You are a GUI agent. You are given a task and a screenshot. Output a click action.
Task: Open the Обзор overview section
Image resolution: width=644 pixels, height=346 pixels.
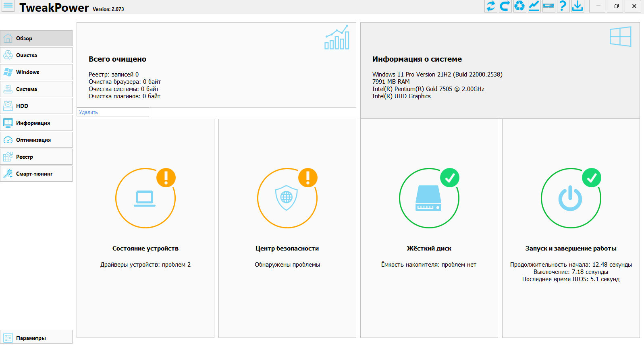coord(36,38)
